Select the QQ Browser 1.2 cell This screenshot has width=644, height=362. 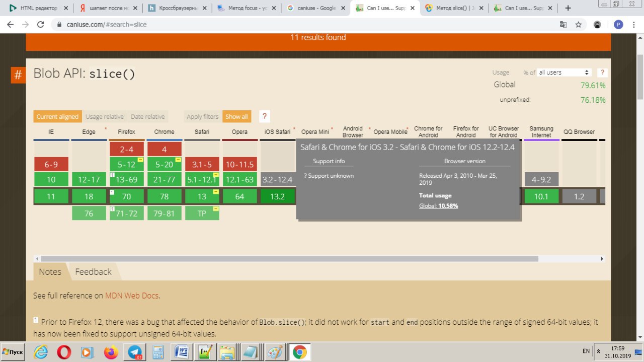tap(579, 196)
